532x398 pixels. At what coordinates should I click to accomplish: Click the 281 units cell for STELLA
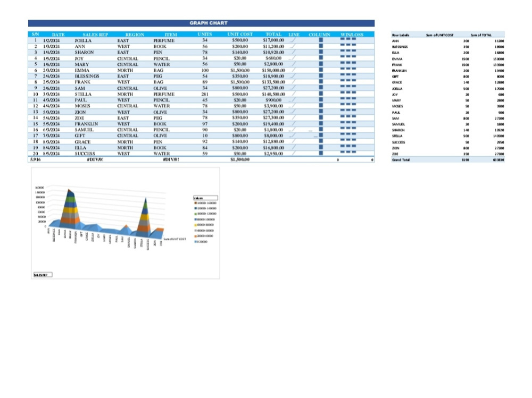205,94
